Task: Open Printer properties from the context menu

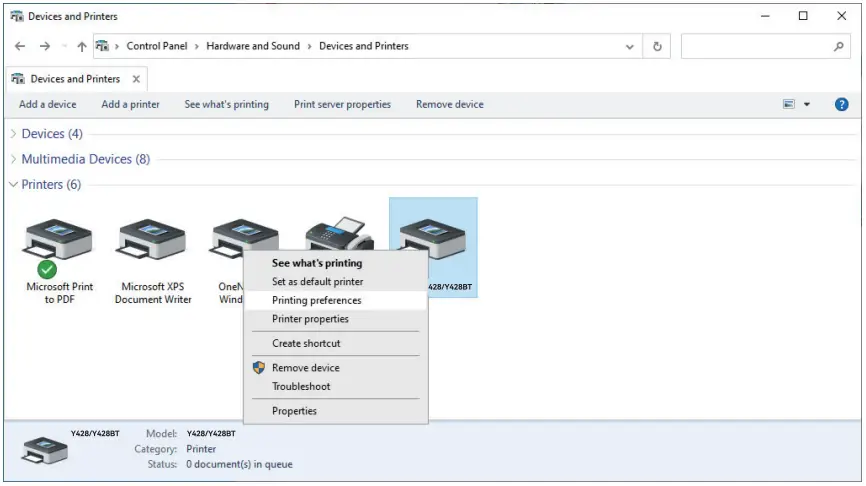Action: 310,319
